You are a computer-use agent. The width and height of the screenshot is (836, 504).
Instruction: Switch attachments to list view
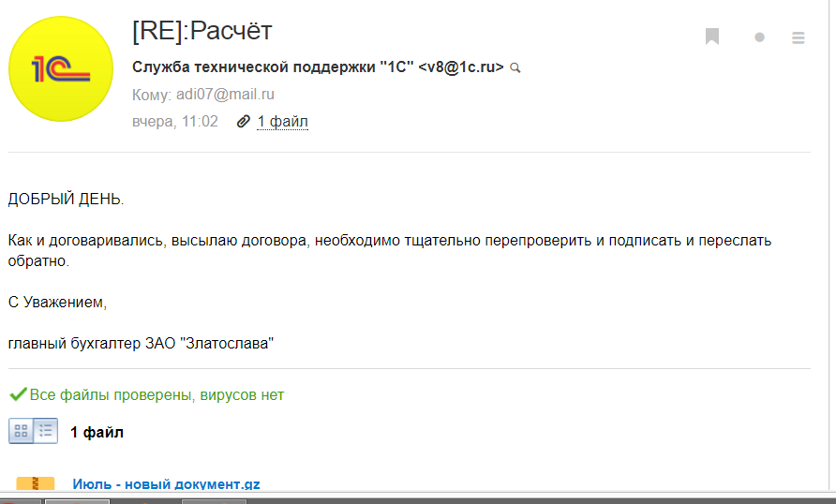pyautogui.click(x=46, y=431)
